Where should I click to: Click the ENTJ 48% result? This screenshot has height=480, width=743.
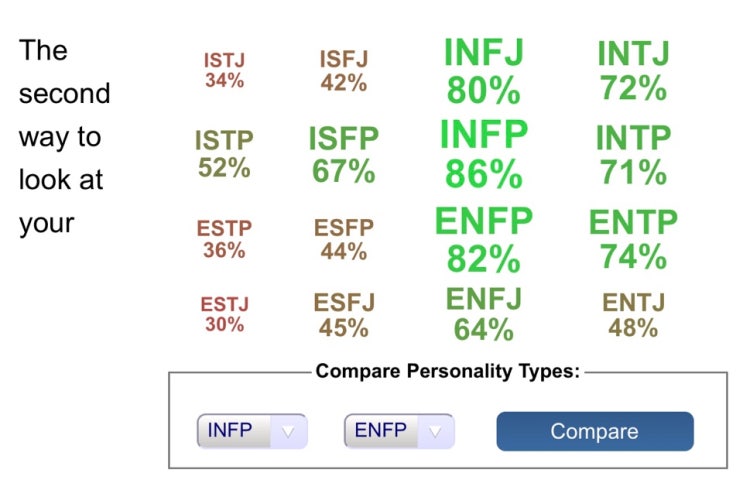coord(633,314)
